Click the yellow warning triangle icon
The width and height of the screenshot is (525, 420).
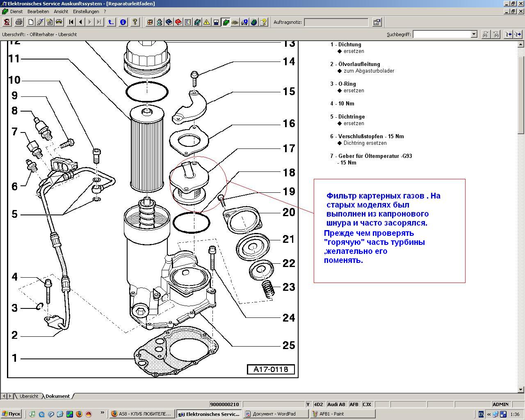click(x=207, y=22)
